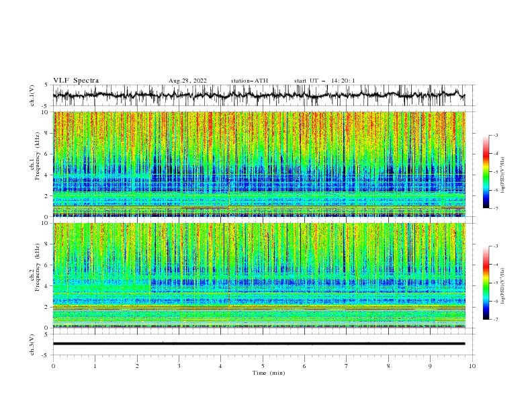Click the ch.1 colorbar '-4' tick label

(x=495, y=154)
